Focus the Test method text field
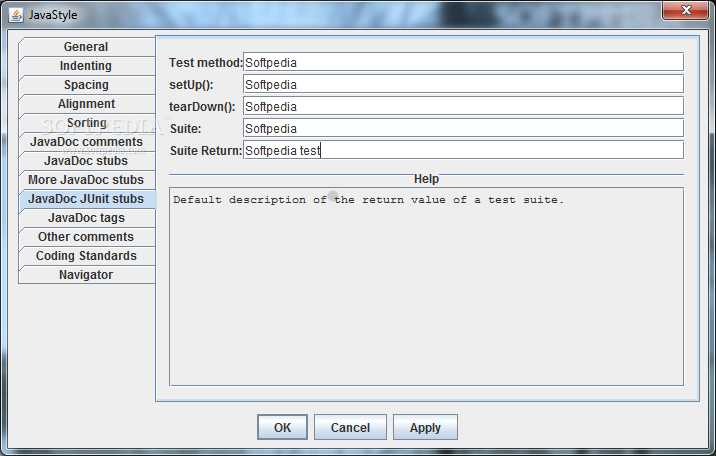 pyautogui.click(x=463, y=62)
